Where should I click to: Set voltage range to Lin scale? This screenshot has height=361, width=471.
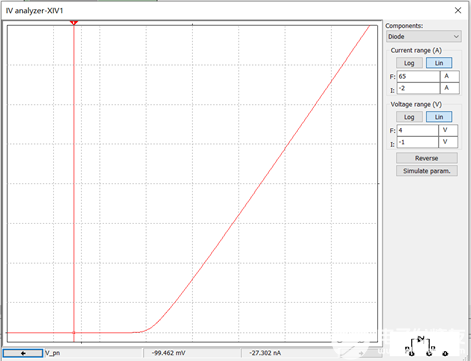(439, 117)
